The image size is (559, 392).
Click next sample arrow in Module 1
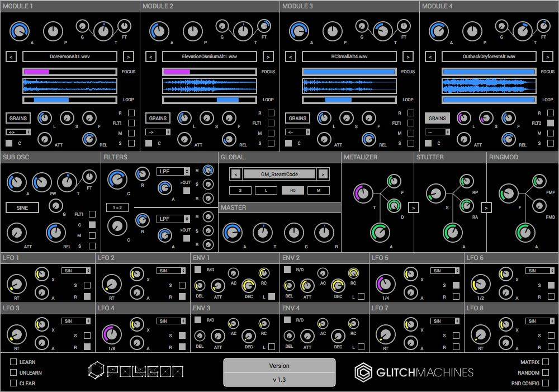128,56
